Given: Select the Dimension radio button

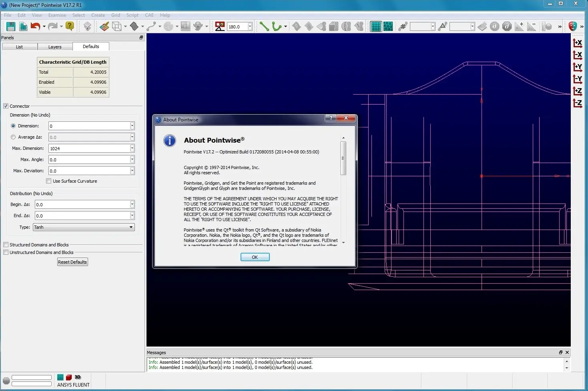Looking at the screenshot, I should tap(13, 126).
